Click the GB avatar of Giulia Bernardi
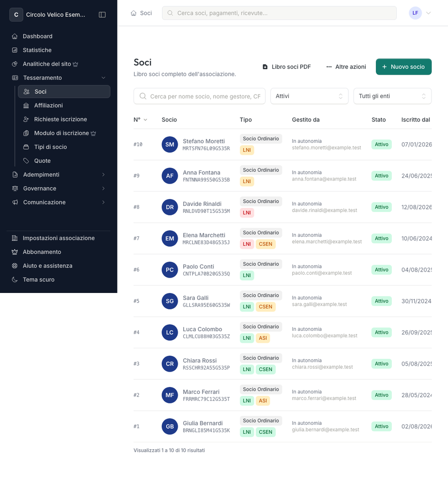The image size is (448, 483). click(x=170, y=427)
